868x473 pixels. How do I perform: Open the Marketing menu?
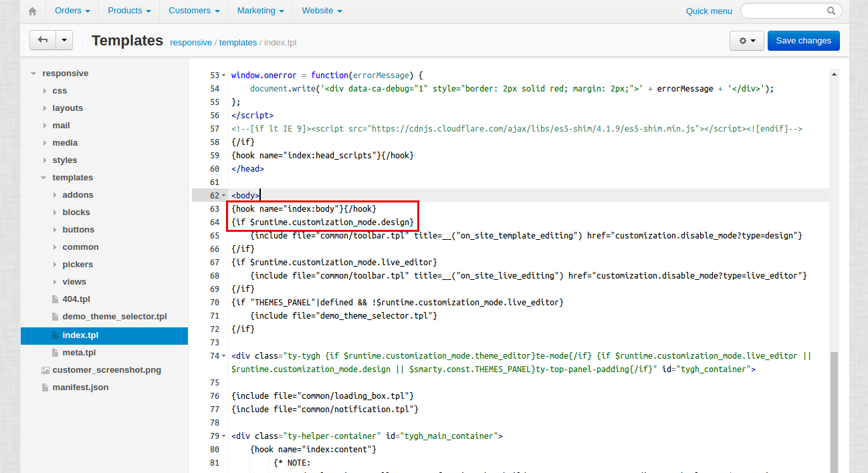(260, 11)
